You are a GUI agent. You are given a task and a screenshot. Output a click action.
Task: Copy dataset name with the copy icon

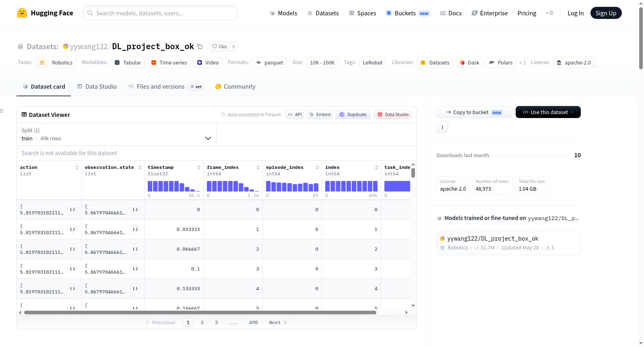200,46
